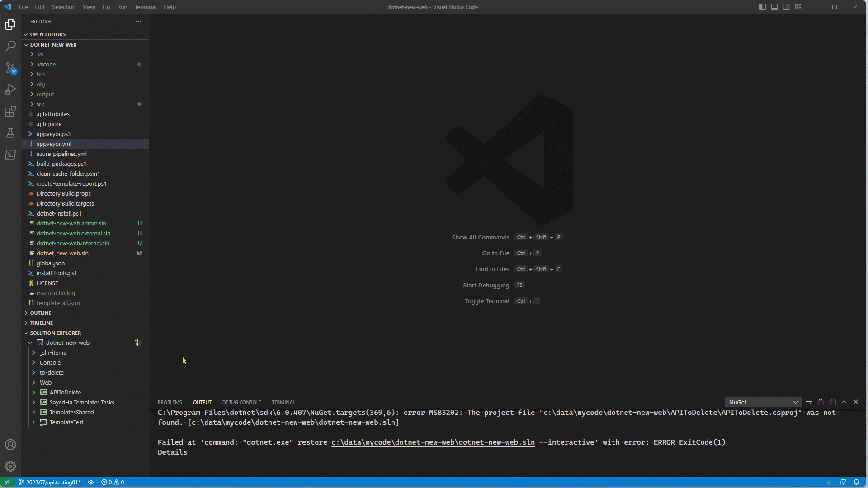This screenshot has width=868, height=488.
Task: Collapse the SOLUTION EXPLORER section
Action: pyautogui.click(x=55, y=333)
